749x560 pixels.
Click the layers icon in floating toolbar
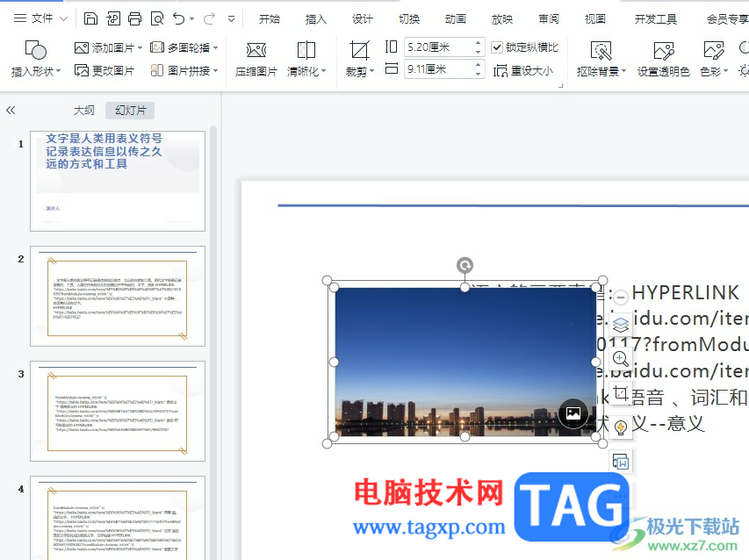pyautogui.click(x=621, y=325)
